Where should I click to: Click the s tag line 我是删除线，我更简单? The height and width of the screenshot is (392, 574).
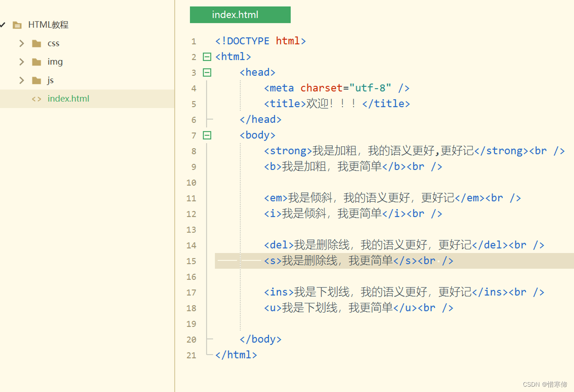[358, 261]
